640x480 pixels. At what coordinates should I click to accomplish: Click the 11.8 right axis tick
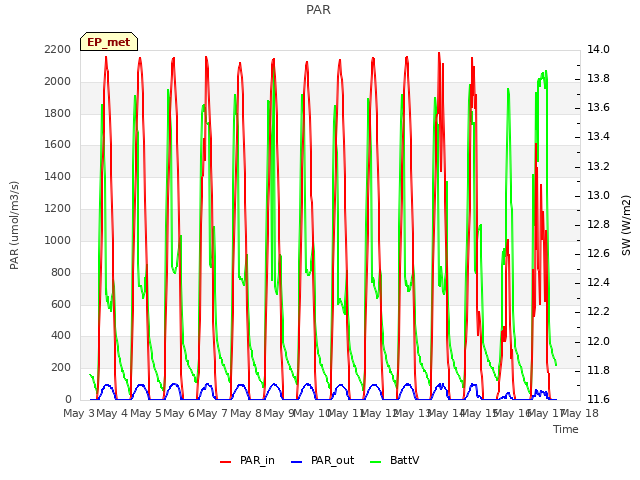598,370
